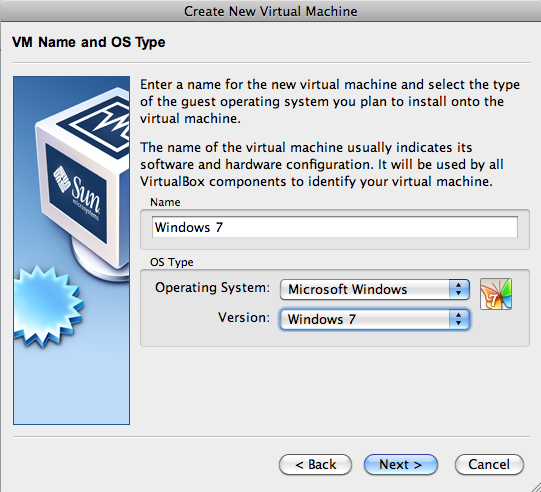The image size is (541, 492).
Task: Click the Windows 7 OS type icon
Action: point(496,294)
